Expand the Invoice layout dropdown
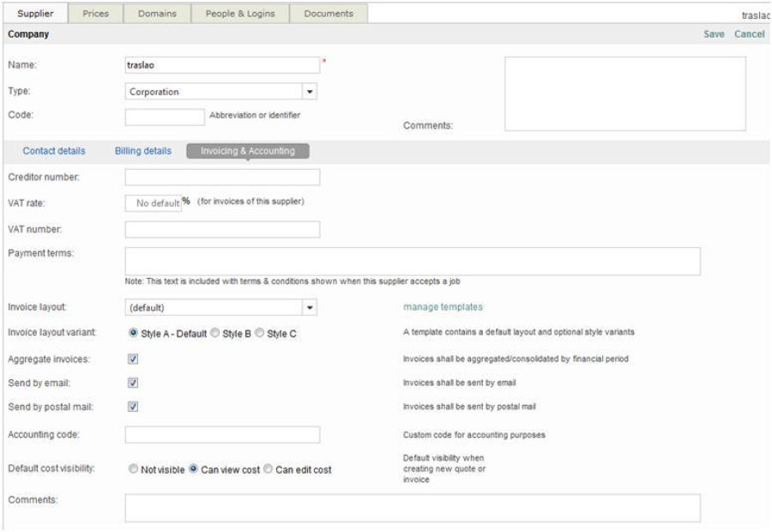The height and width of the screenshot is (532, 772). (311, 307)
